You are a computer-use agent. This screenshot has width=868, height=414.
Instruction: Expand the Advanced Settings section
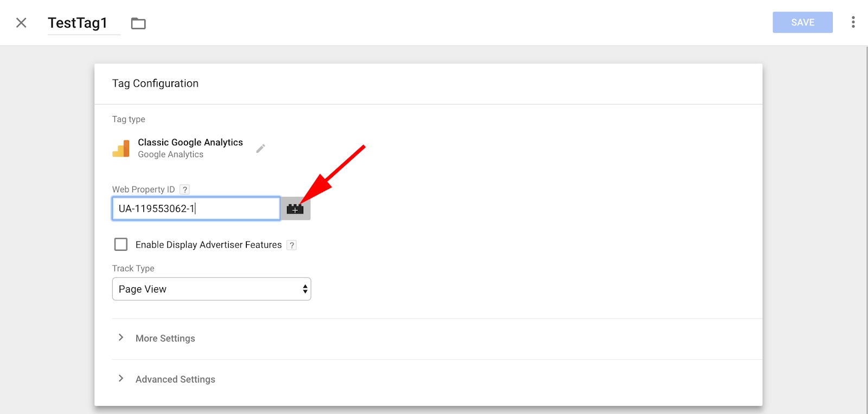point(175,379)
